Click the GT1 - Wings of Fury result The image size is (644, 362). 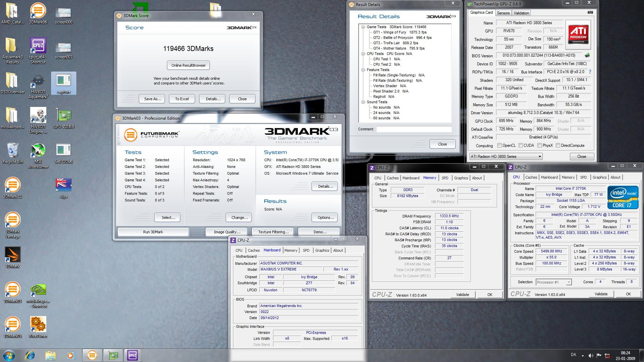tap(399, 32)
